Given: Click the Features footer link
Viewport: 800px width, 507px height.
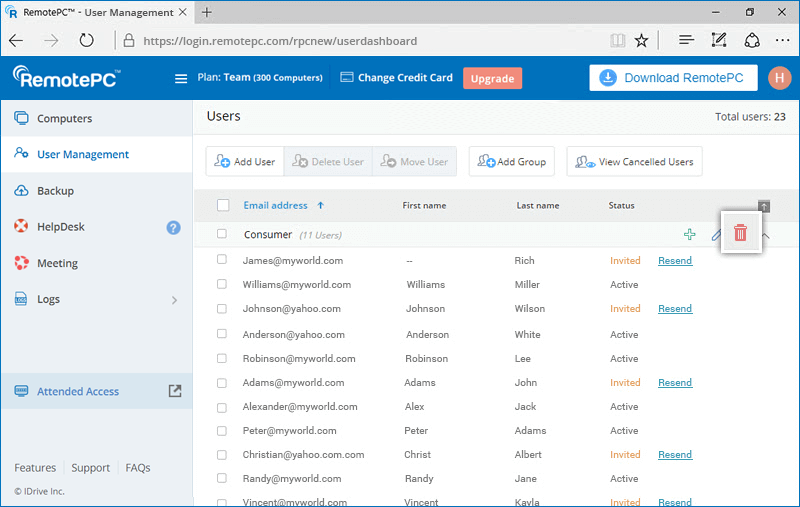Looking at the screenshot, I should pyautogui.click(x=35, y=468).
